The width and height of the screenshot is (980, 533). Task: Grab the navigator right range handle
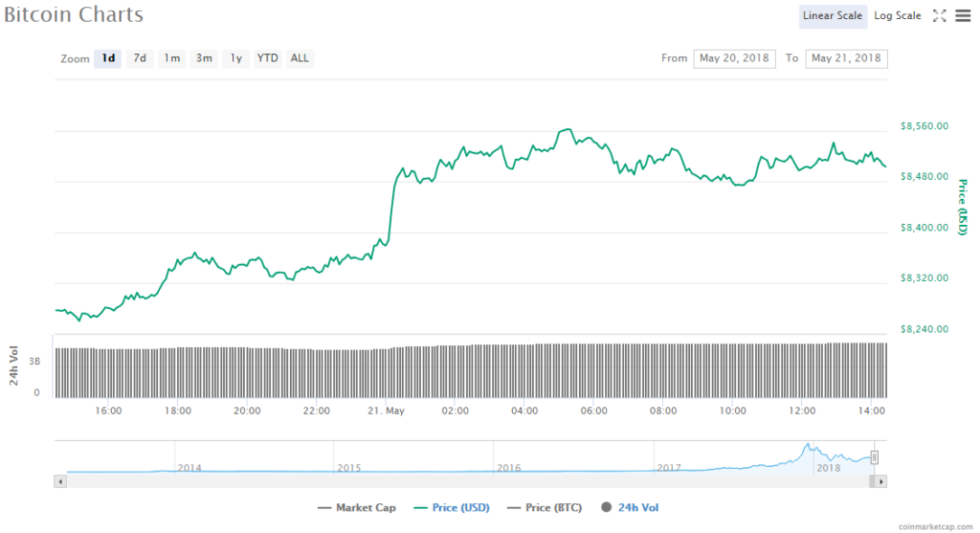coord(874,457)
